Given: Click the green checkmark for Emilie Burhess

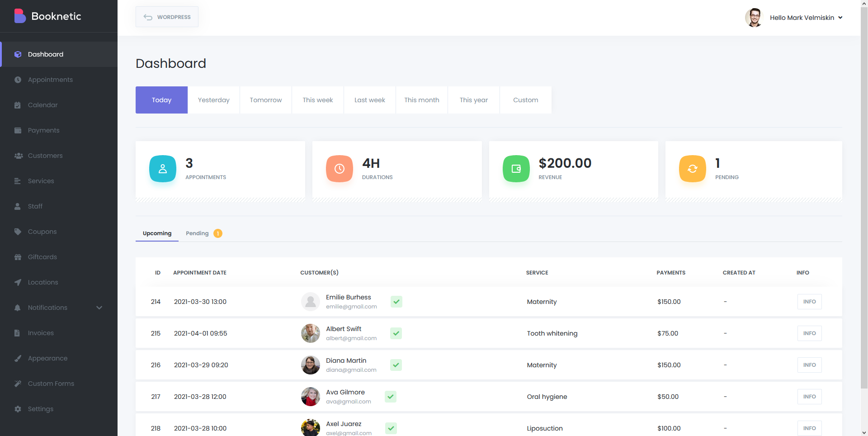Looking at the screenshot, I should click(396, 302).
